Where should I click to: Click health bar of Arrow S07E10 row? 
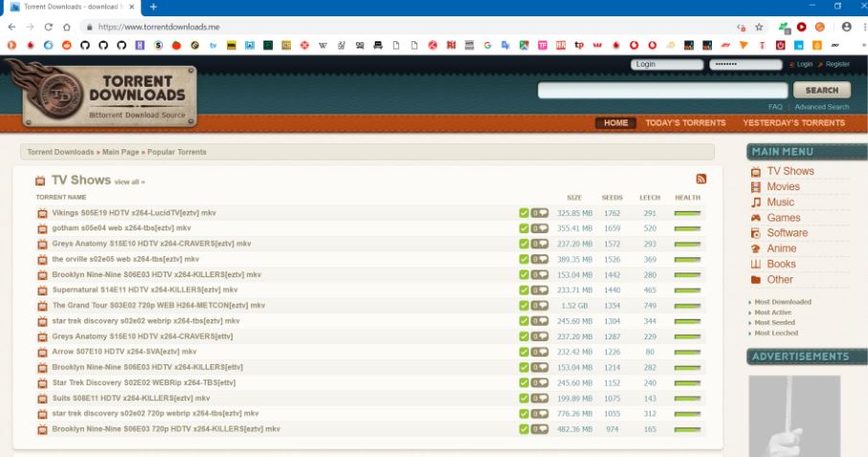687,352
